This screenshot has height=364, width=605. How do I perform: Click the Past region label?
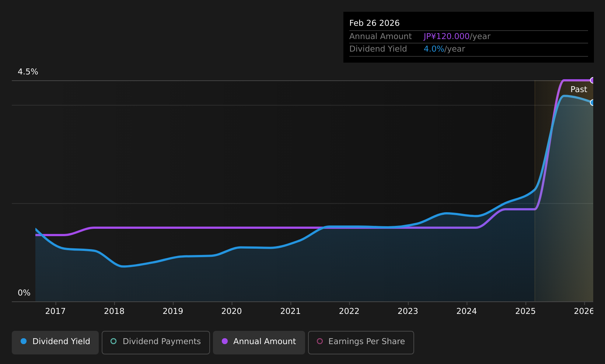point(578,90)
